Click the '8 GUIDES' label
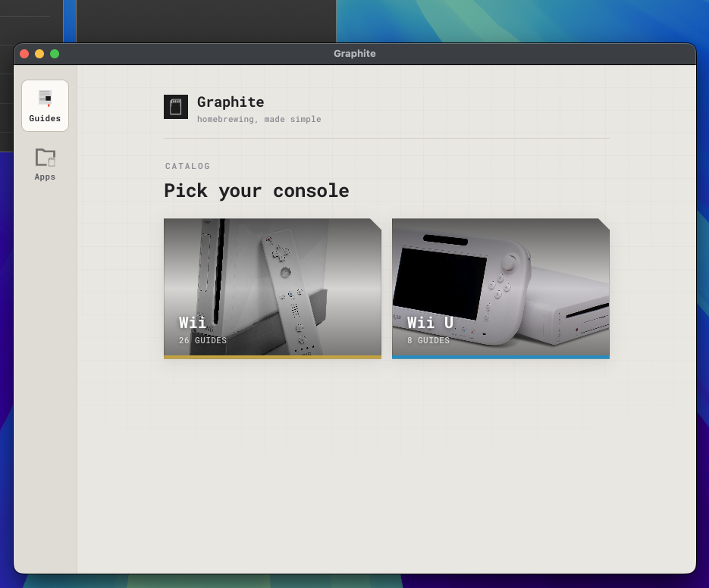 [428, 340]
